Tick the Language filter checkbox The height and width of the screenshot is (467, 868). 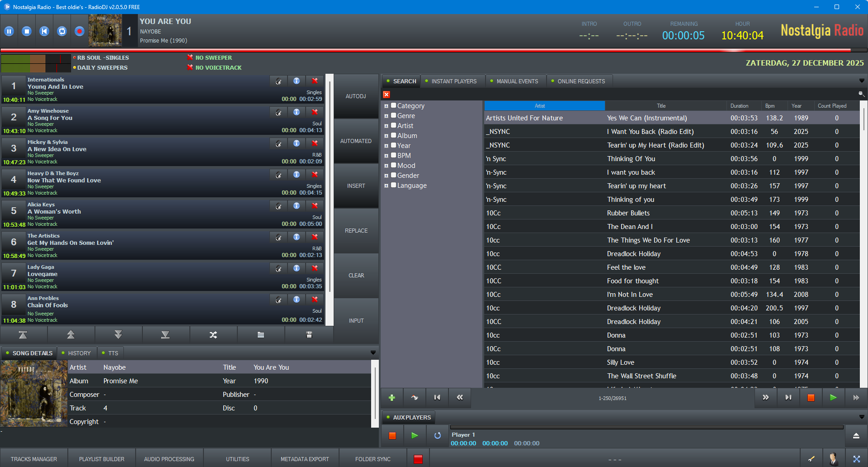click(394, 185)
